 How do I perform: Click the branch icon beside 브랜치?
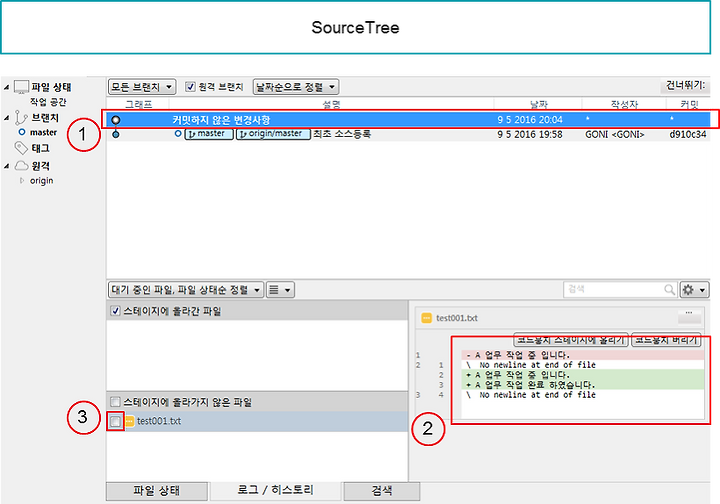pos(20,118)
